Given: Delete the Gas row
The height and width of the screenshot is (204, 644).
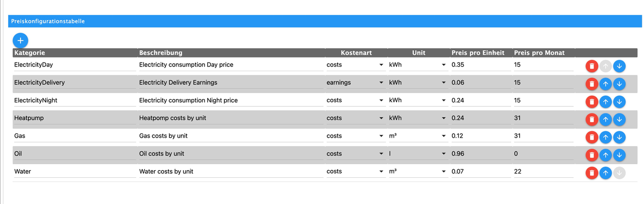Looking at the screenshot, I should tap(591, 137).
